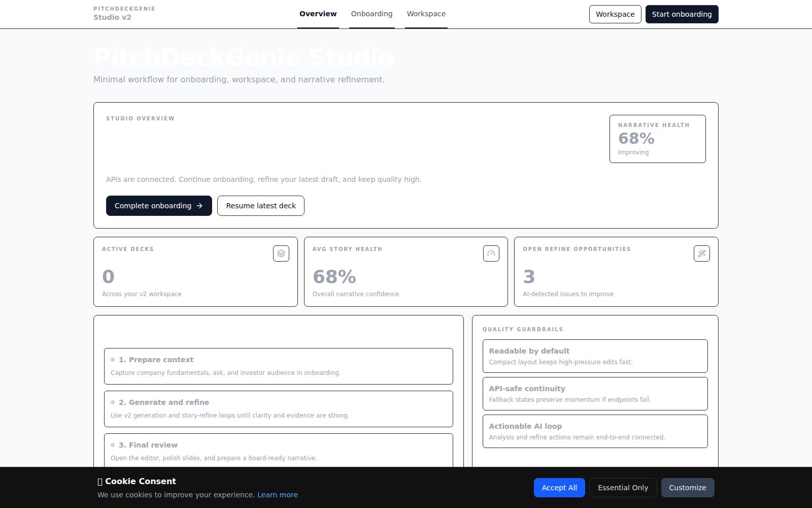This screenshot has height=508, width=812.
Task: Follow the Learn more link
Action: point(278,495)
